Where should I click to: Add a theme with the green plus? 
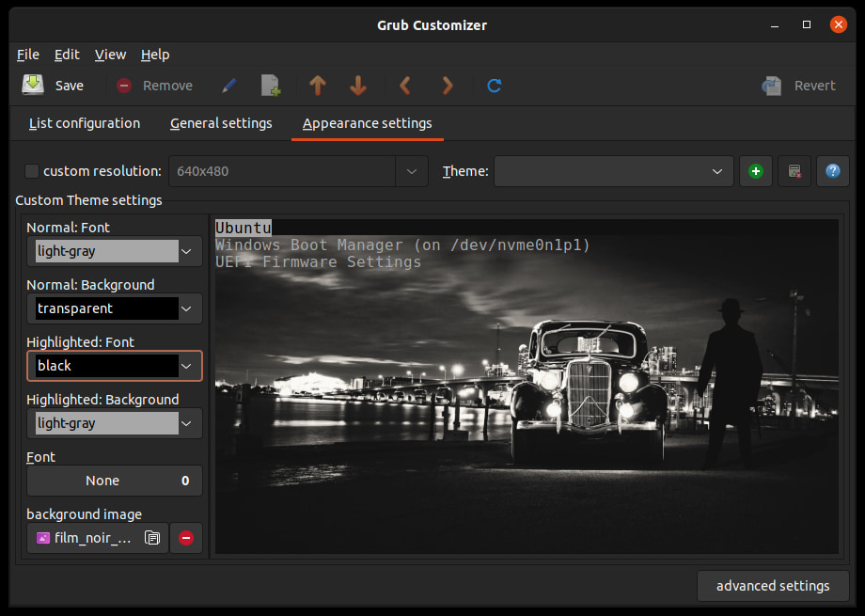(756, 171)
